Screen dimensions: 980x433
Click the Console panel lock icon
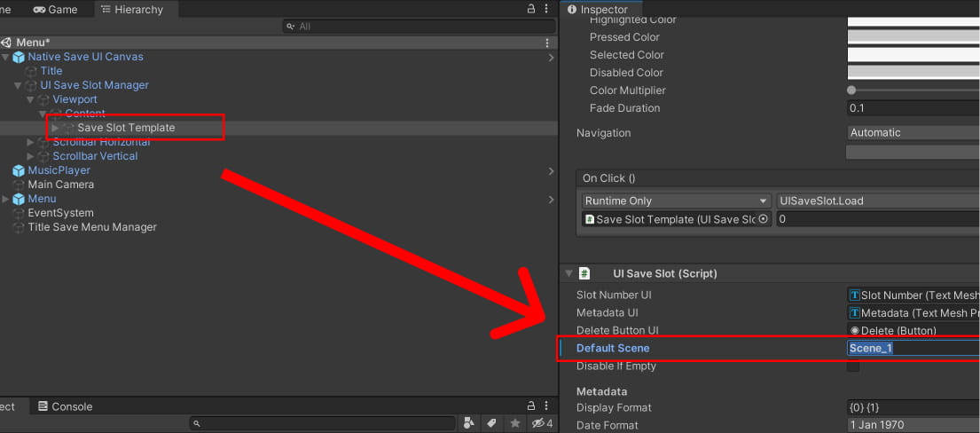tap(530, 406)
